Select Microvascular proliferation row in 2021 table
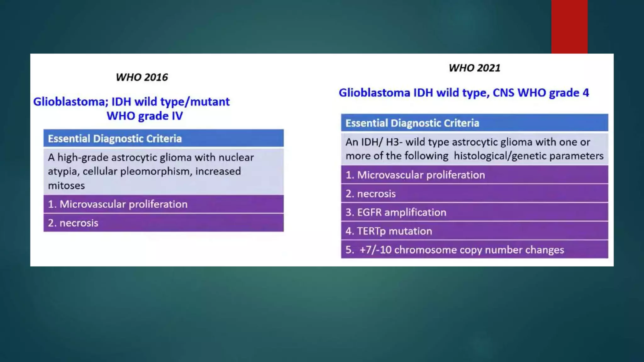The width and height of the screenshot is (644, 362). [x=474, y=175]
